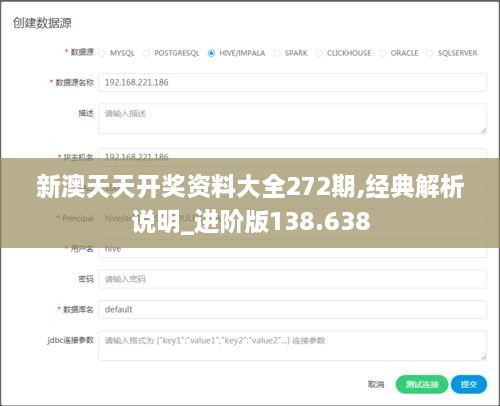
Task: Click the green Test Connection button
Action: coord(422,384)
